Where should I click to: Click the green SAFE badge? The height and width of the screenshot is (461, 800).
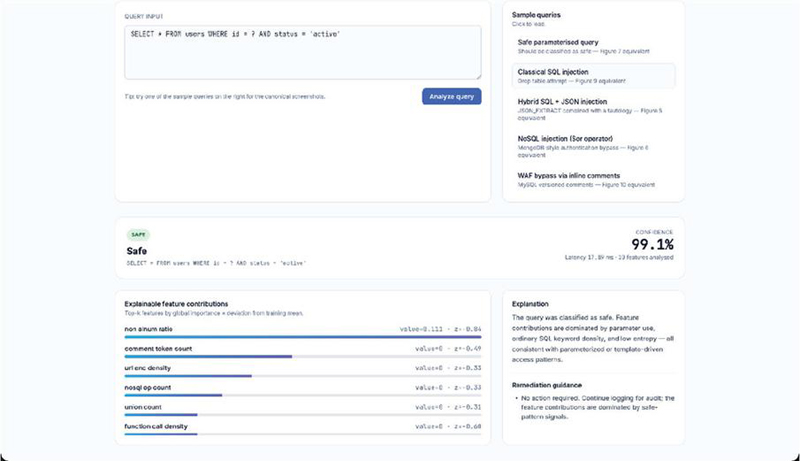point(138,235)
